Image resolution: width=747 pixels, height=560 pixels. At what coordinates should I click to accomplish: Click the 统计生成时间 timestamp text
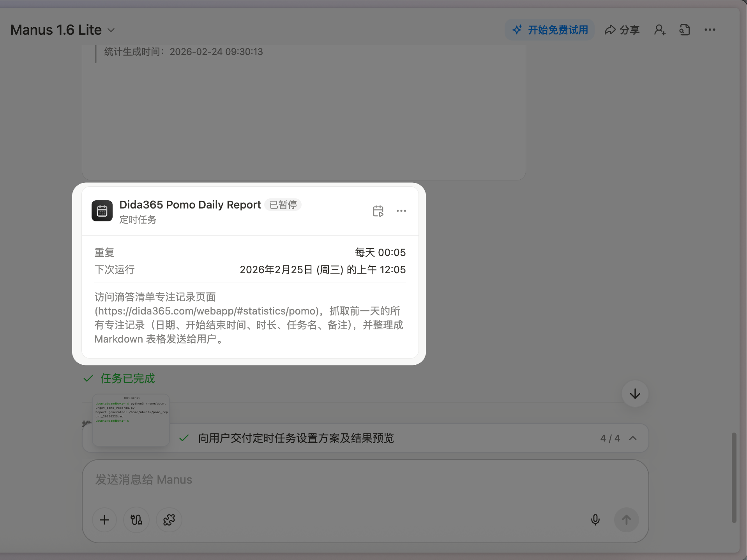tap(184, 52)
